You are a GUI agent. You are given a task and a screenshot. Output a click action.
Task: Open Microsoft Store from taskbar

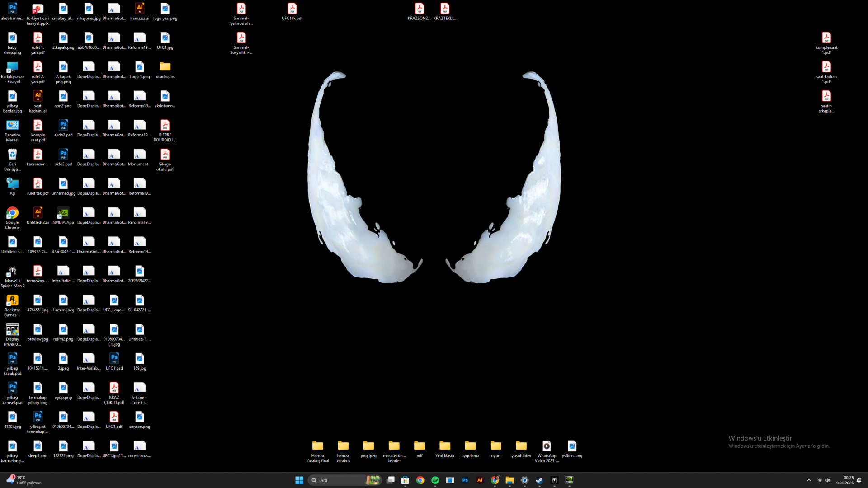click(405, 480)
